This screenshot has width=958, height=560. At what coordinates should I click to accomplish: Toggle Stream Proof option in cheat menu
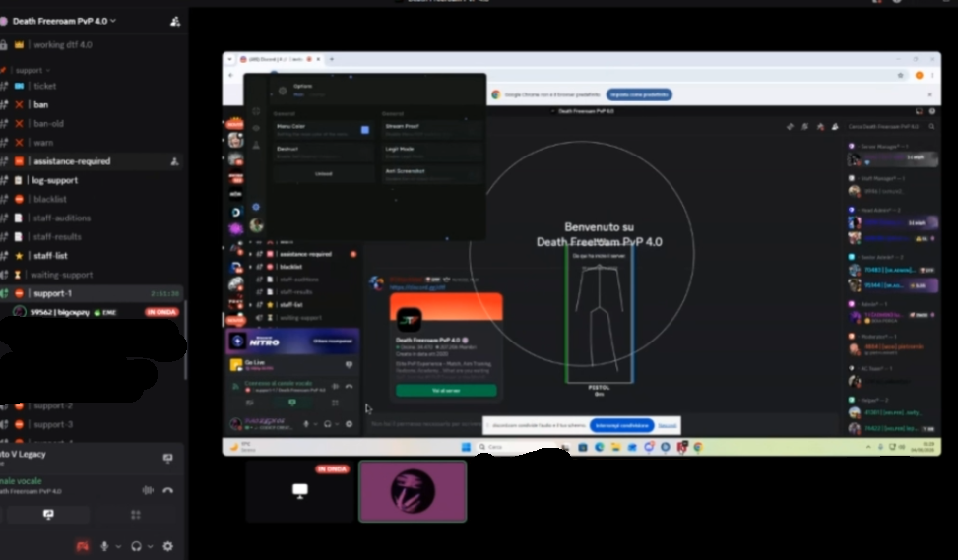(x=431, y=130)
